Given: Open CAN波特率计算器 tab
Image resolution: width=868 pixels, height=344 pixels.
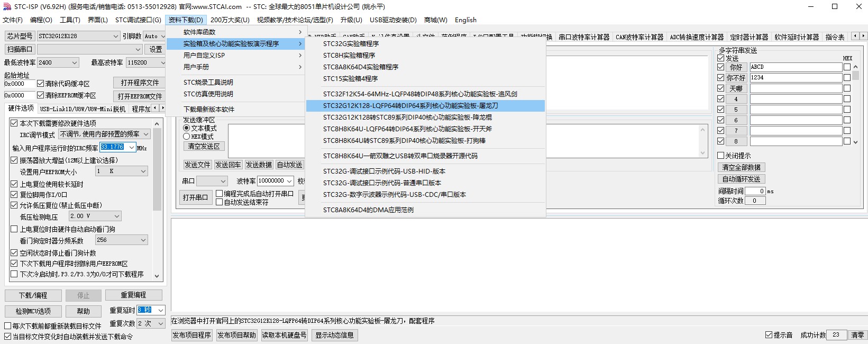Looking at the screenshot, I should [x=639, y=37].
